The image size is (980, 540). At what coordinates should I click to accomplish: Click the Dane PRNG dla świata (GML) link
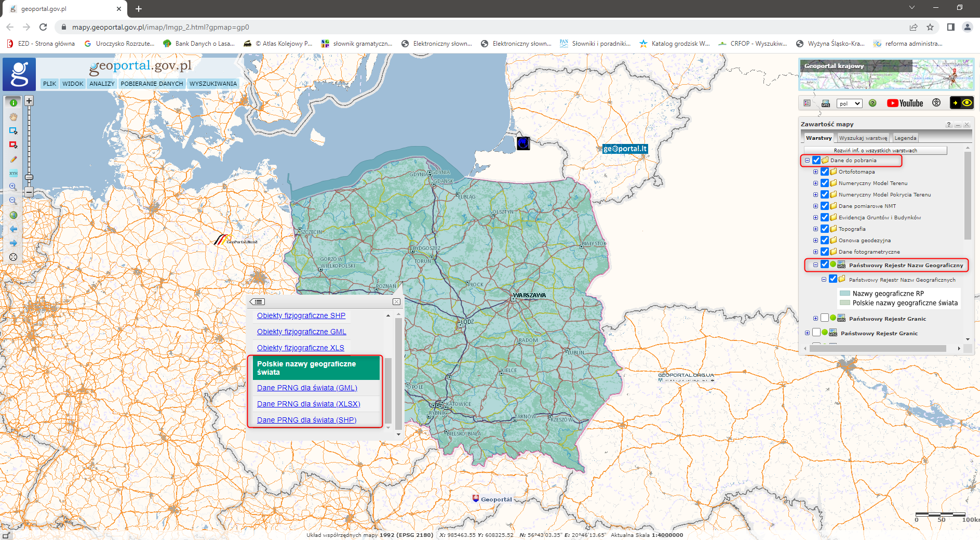point(307,388)
